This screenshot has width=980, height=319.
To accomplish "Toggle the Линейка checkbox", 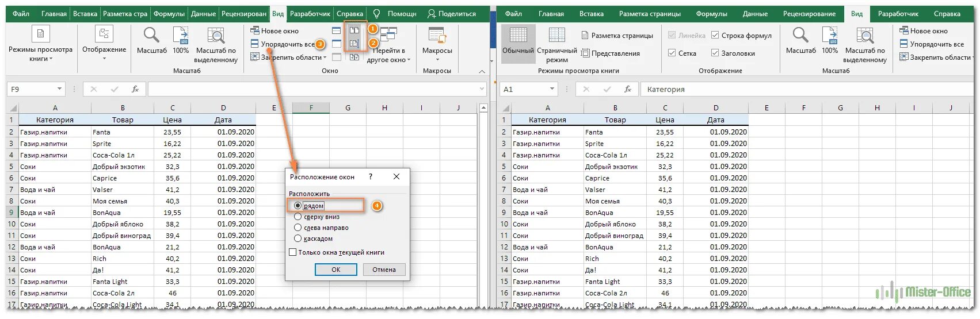I will coord(672,35).
